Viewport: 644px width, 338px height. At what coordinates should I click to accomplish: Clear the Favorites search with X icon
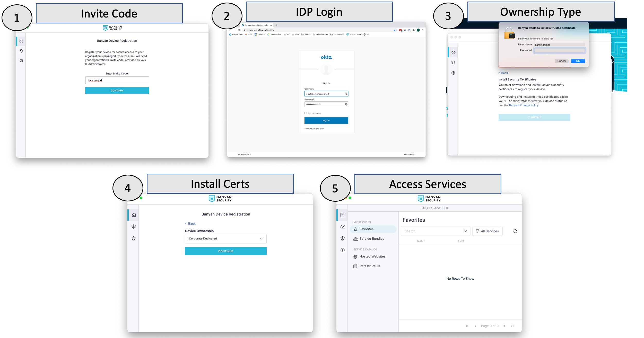[x=465, y=231]
